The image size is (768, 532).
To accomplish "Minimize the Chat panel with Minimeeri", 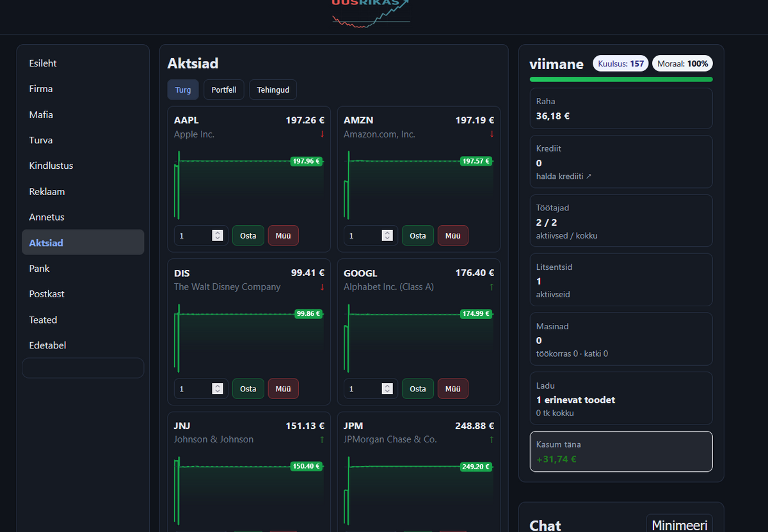I will 680,525.
